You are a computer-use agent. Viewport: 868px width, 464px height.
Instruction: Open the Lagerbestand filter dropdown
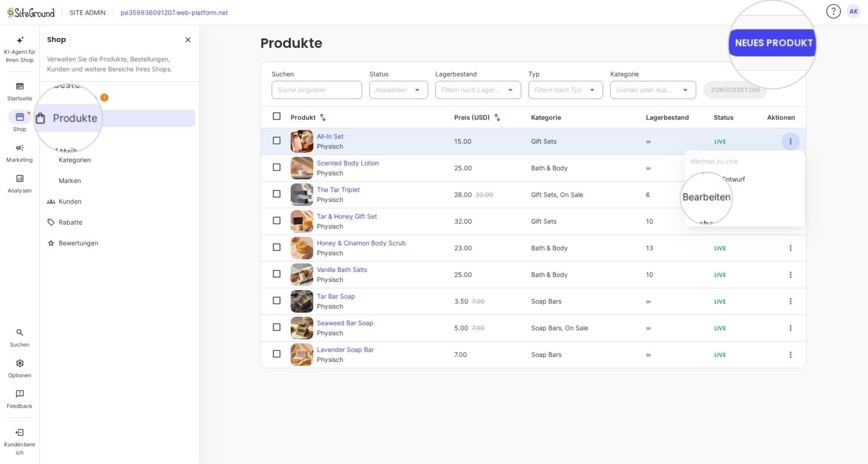478,90
